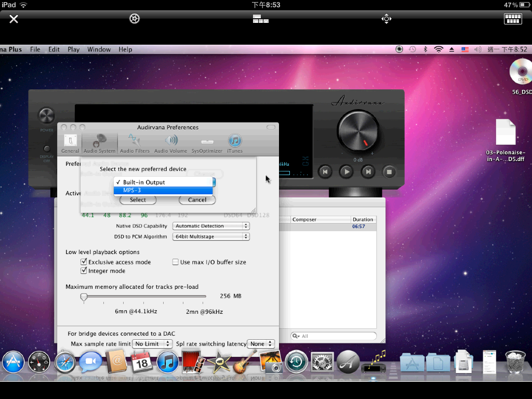Toggle the Preferences toolbar pill button

coord(271,127)
